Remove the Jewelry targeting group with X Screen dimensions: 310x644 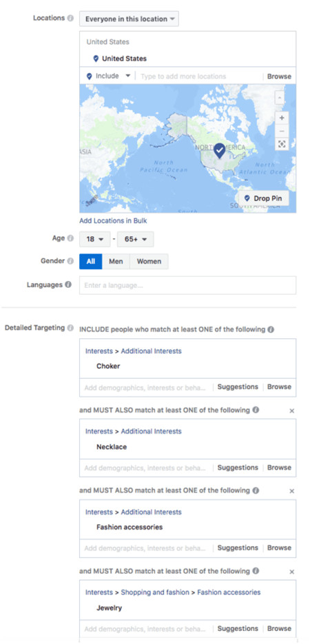[292, 572]
